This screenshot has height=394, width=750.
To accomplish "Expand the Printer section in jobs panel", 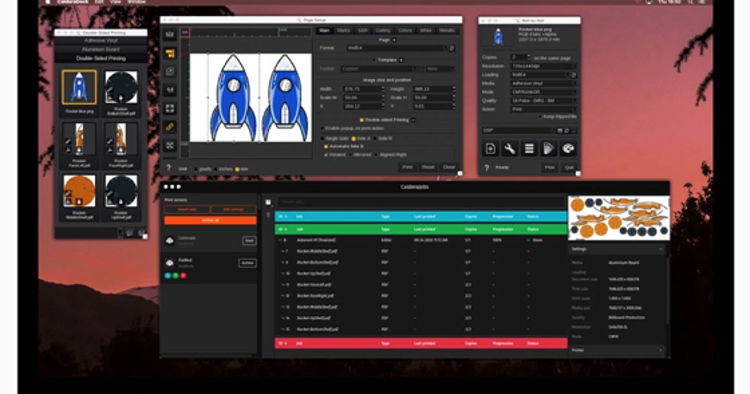I will click(661, 350).
